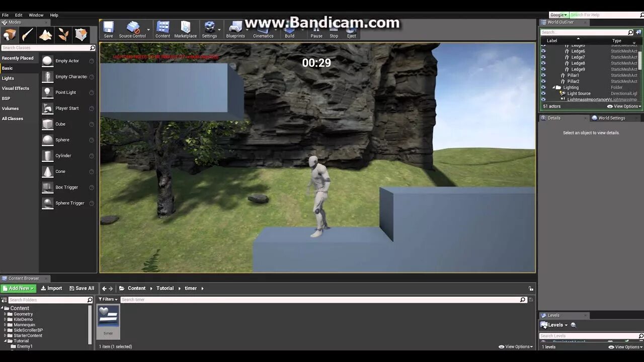Select the Paint mode brush icon
This screenshot has height=362, width=644.
[x=28, y=35]
